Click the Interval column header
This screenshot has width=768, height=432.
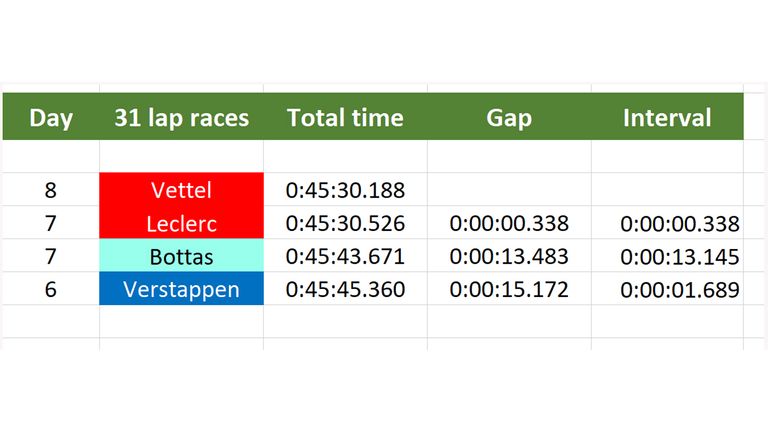[667, 117]
